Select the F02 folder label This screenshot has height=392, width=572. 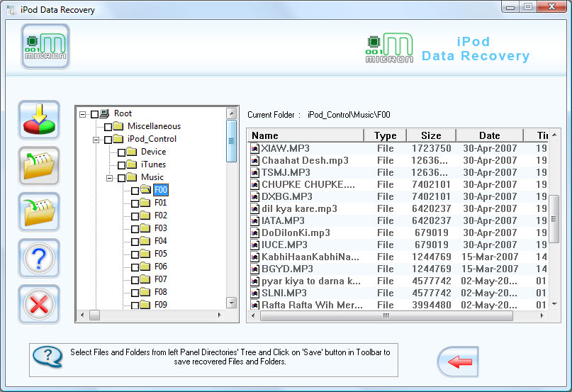click(x=160, y=215)
